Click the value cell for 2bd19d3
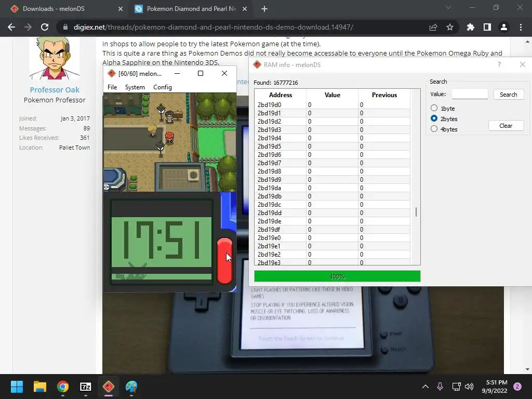Screen dimensions: 532x399 tap(332, 129)
